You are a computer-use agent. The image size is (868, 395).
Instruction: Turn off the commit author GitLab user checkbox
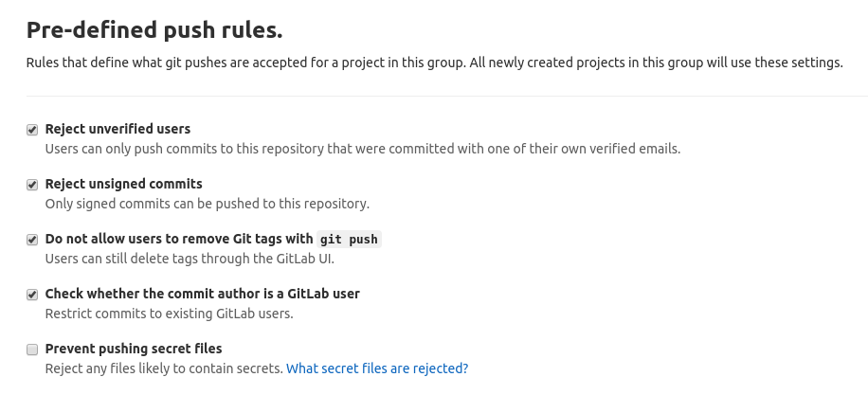(x=32, y=295)
